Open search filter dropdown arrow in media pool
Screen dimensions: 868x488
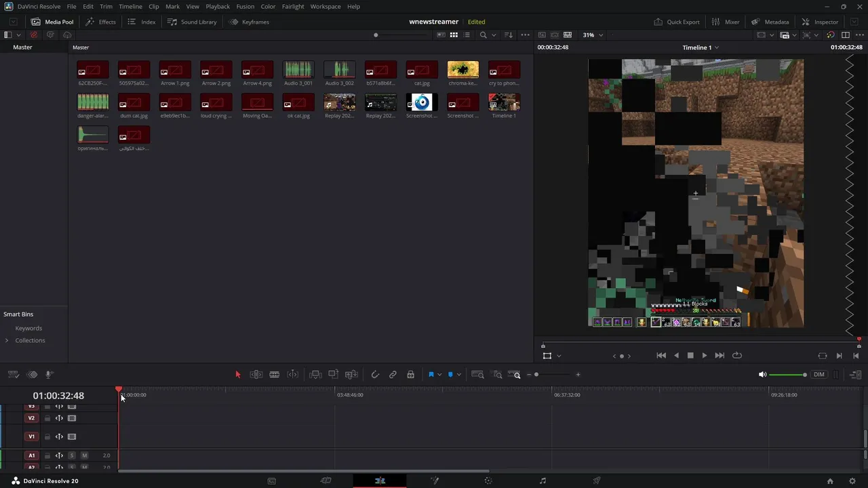tap(494, 35)
